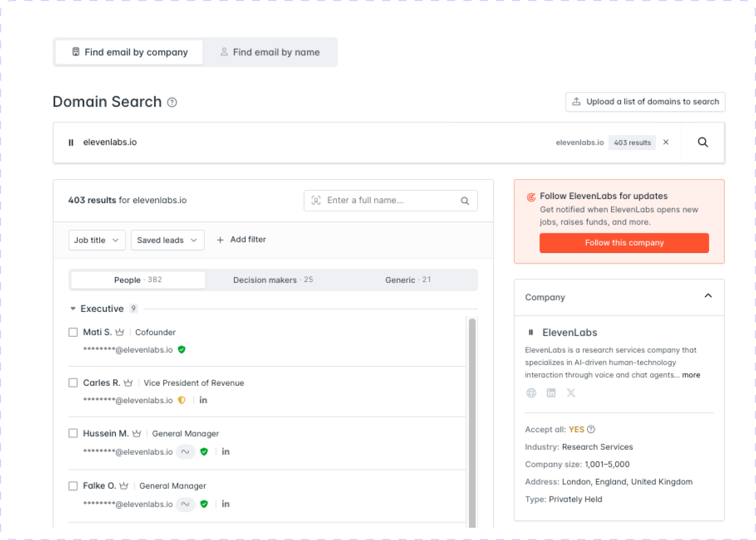
Task: Click magnifier icon in full name field
Action: (x=465, y=201)
